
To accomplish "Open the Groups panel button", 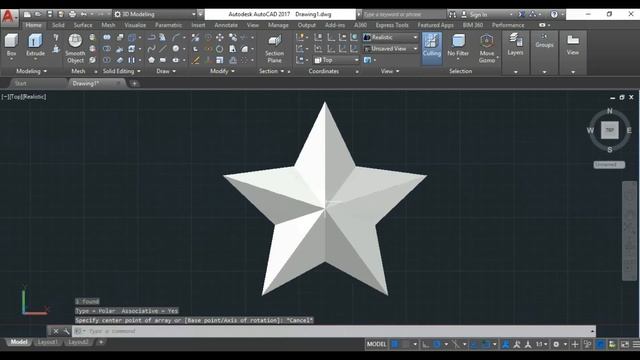I will click(544, 41).
